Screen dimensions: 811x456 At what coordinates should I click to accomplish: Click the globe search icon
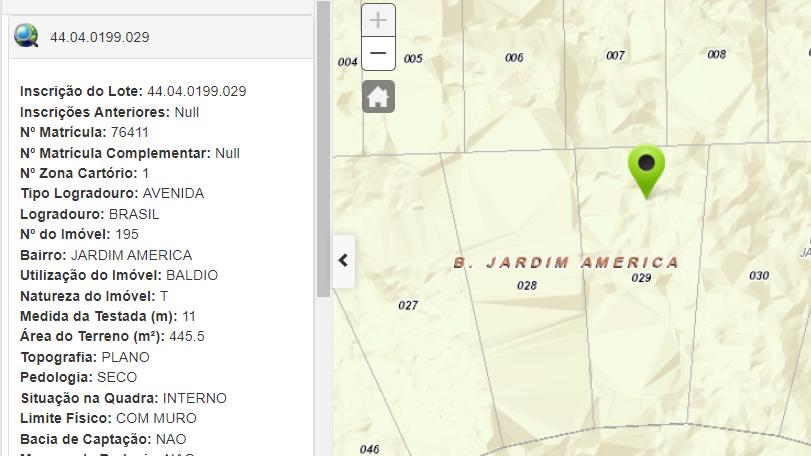pyautogui.click(x=26, y=37)
